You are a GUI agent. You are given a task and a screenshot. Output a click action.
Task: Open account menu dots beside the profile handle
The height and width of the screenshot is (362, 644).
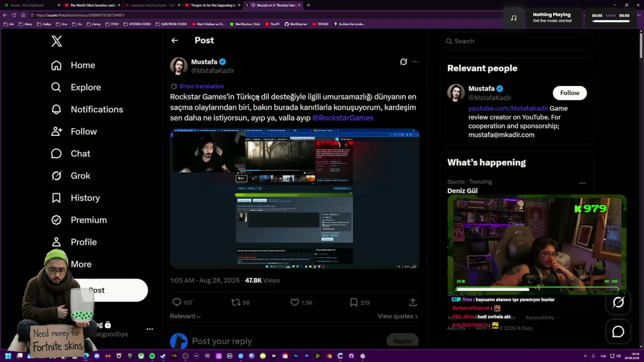(149, 329)
